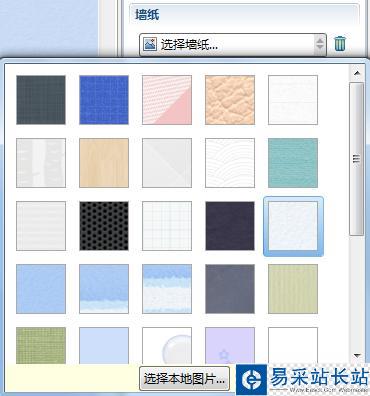
Task: Click the scrollbar down arrow
Action: point(357,355)
